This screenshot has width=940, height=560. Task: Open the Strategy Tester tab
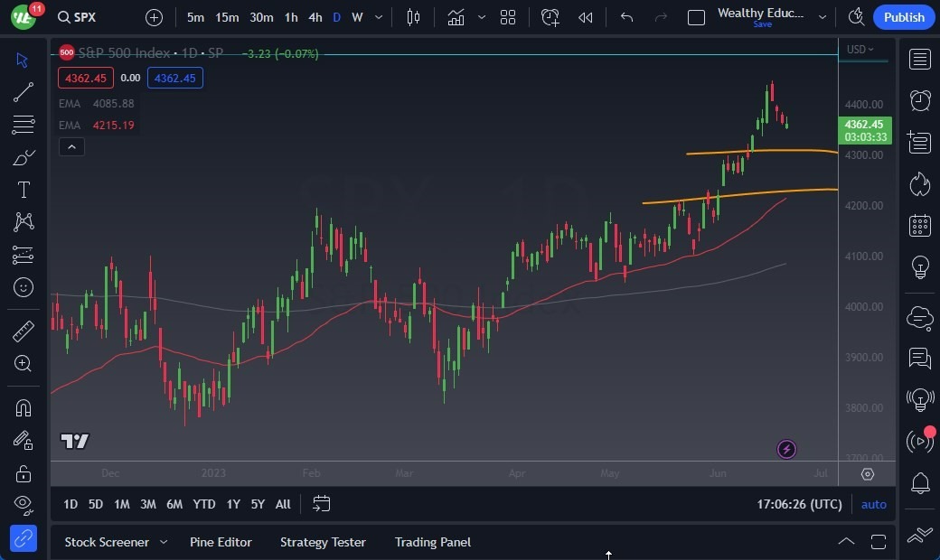point(323,542)
